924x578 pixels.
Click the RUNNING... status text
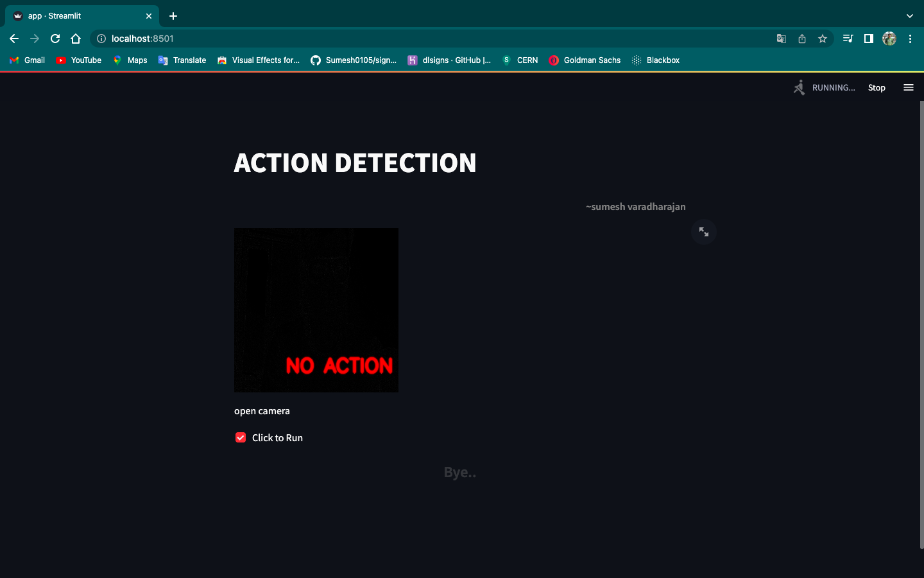[x=834, y=87]
